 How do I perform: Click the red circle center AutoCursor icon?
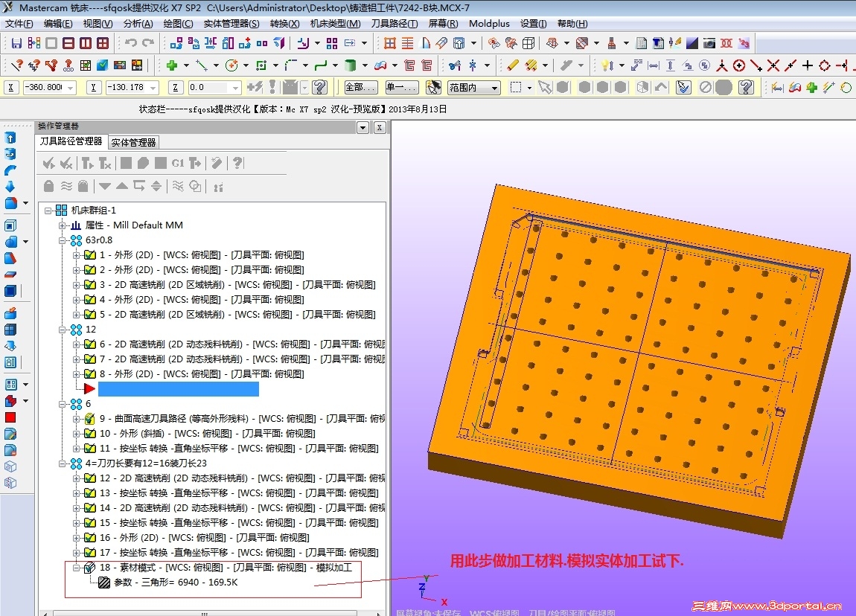click(x=739, y=65)
